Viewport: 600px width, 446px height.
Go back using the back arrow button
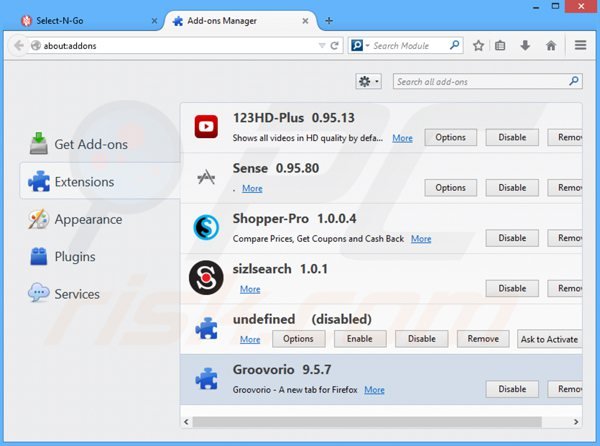coord(18,46)
